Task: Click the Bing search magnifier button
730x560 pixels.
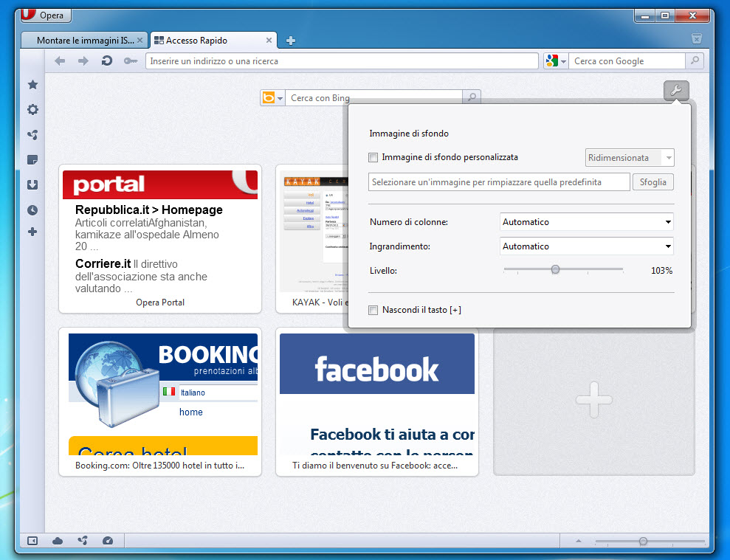Action: click(472, 97)
